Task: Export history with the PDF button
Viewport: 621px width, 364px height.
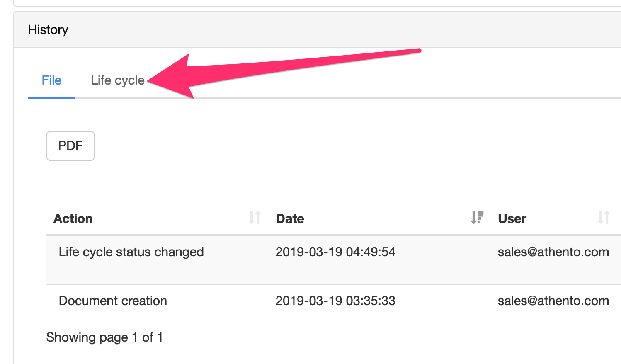Action: pos(70,146)
